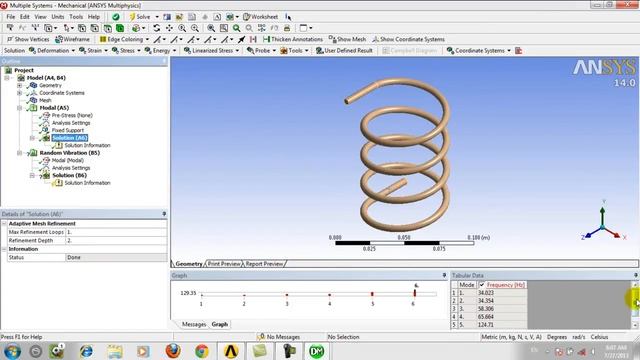Toggle Thicken Annotations
640x360 pixels.
coord(293,39)
